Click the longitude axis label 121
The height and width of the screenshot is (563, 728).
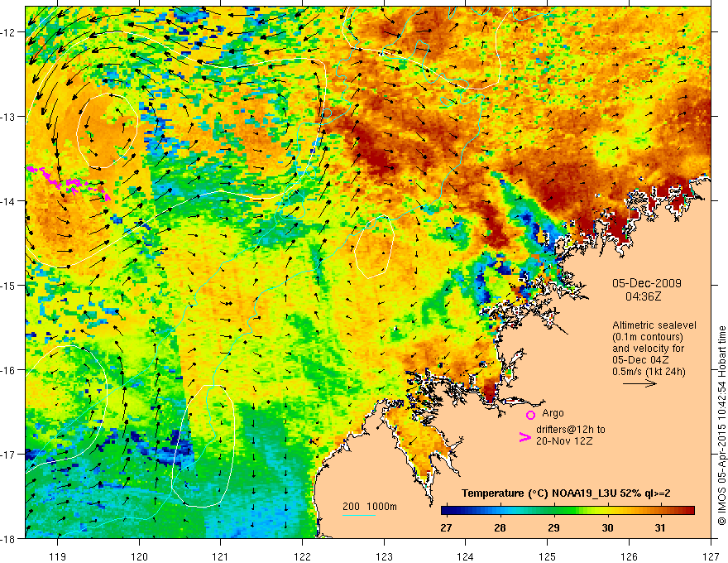pyautogui.click(x=221, y=556)
